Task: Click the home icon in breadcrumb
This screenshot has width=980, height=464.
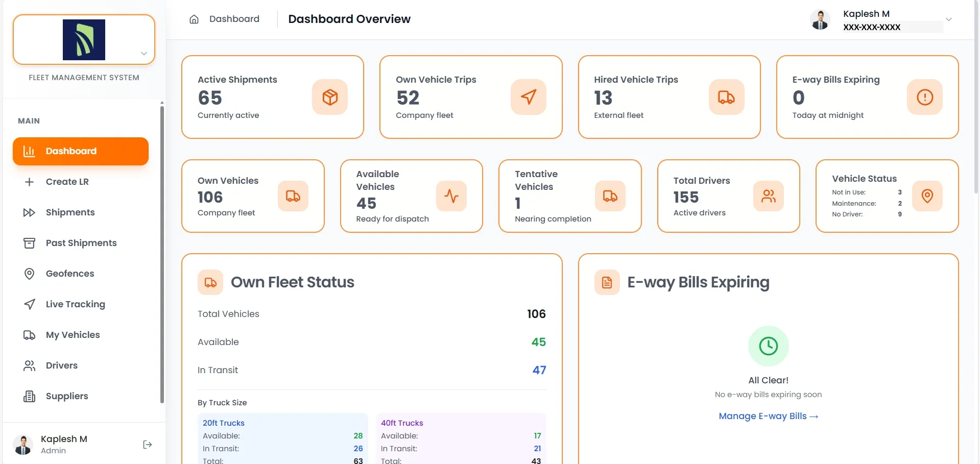Action: pos(194,19)
